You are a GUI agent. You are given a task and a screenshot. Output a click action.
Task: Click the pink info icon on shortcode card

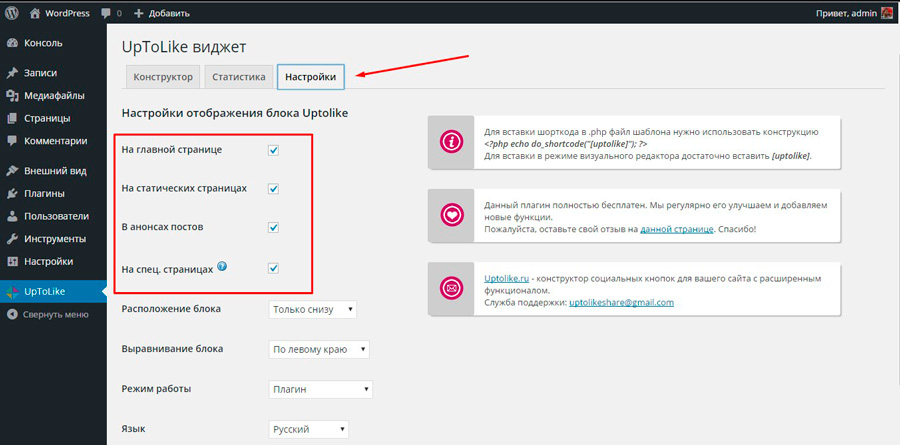(x=451, y=143)
